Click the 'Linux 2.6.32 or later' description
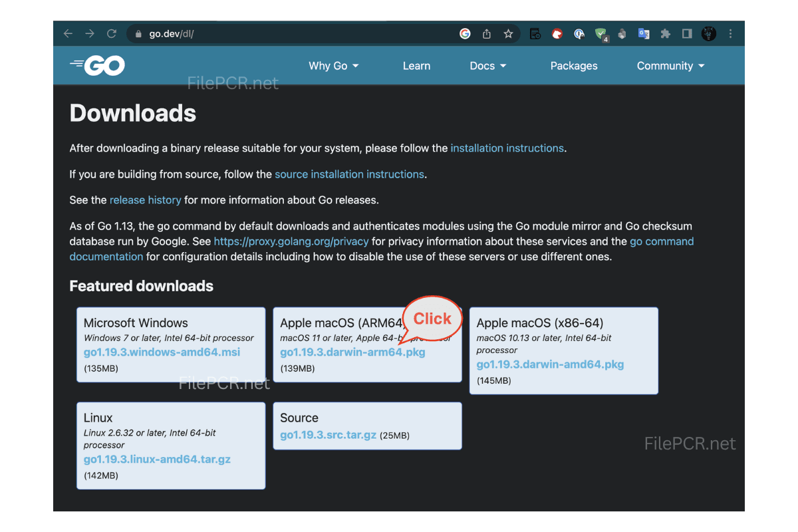Image resolution: width=798 pixels, height=532 pixels. [x=150, y=439]
